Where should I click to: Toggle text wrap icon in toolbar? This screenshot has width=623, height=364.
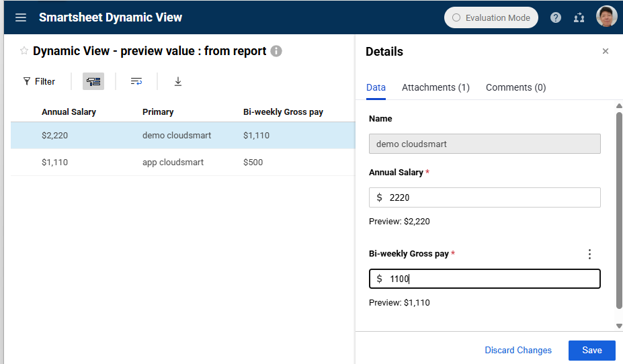coord(136,81)
